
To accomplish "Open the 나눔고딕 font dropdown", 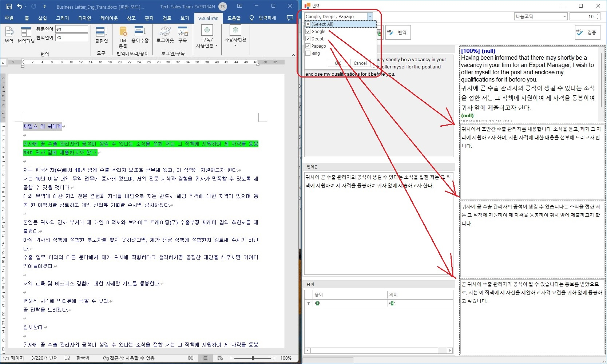I will click(x=564, y=16).
